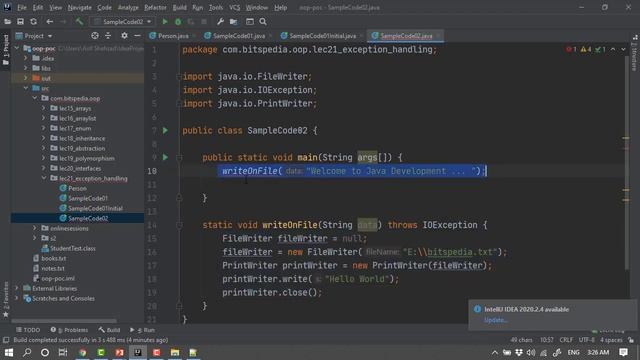The image size is (640, 360).
Task: Open the File menu
Action: coord(22,7)
